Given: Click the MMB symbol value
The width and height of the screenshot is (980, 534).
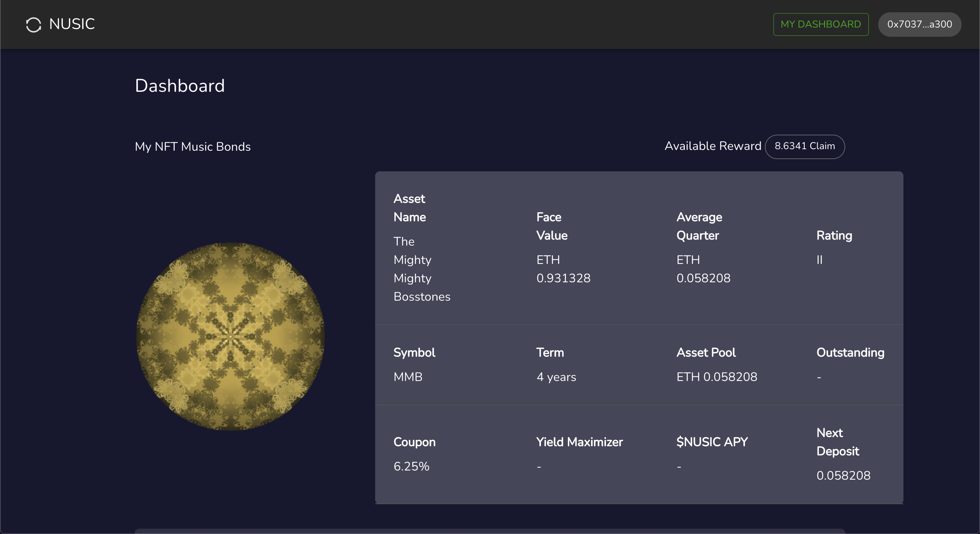Looking at the screenshot, I should [x=408, y=377].
